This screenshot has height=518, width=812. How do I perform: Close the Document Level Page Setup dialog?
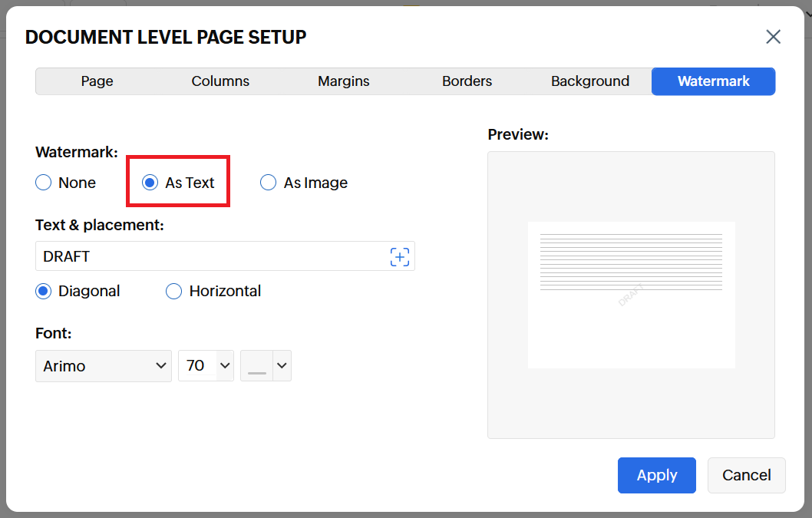click(773, 37)
